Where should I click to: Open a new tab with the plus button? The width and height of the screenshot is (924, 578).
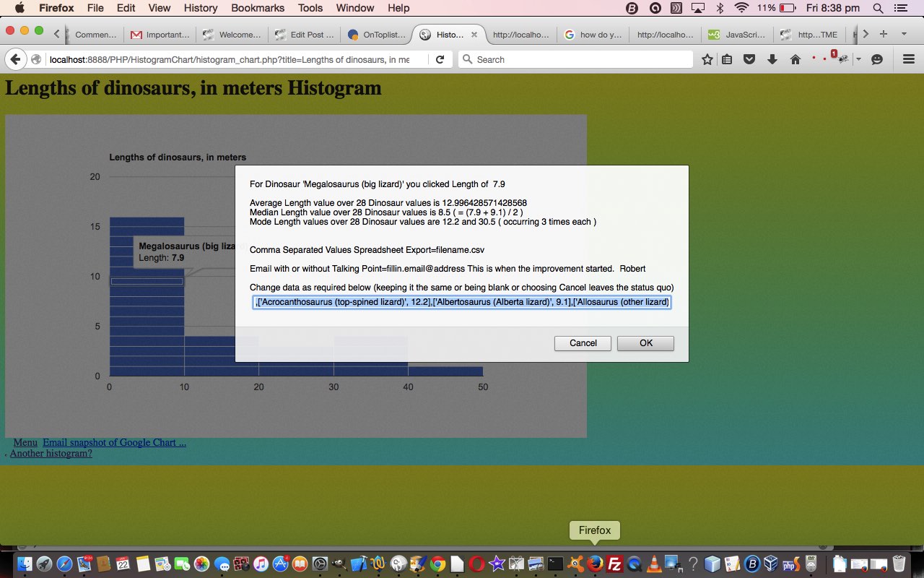(x=883, y=34)
